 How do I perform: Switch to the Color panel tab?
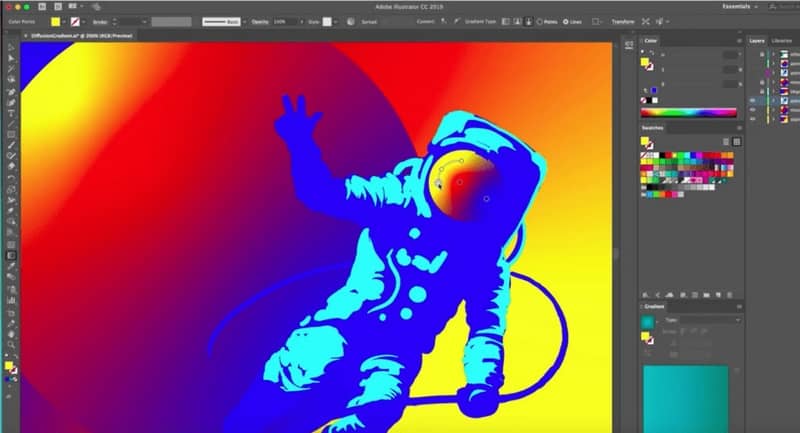coord(651,41)
